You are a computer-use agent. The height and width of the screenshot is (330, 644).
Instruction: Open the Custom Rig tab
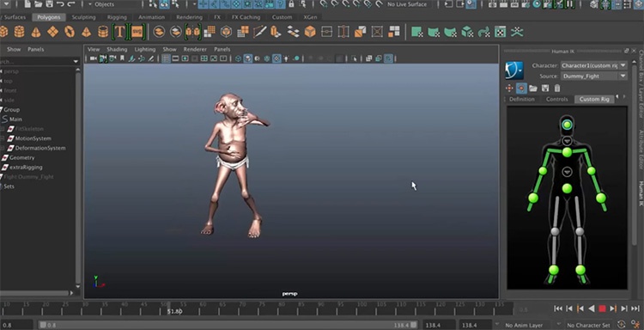coord(594,99)
